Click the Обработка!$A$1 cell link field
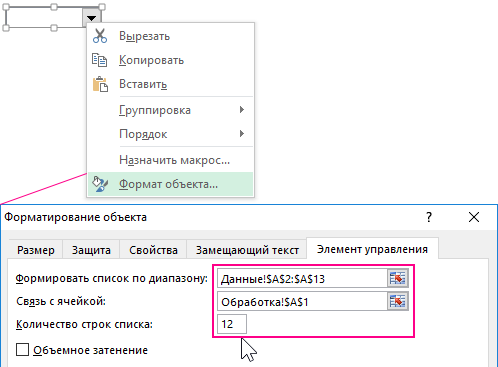 [302, 302]
